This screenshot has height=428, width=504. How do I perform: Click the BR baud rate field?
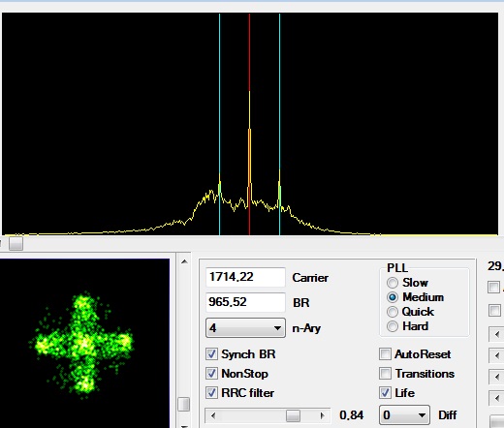point(245,302)
